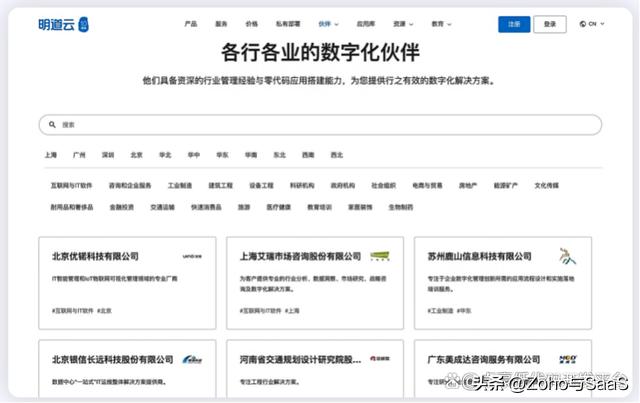Filter by 医疗健康 industry
This screenshot has width=640, height=403.
279,207
